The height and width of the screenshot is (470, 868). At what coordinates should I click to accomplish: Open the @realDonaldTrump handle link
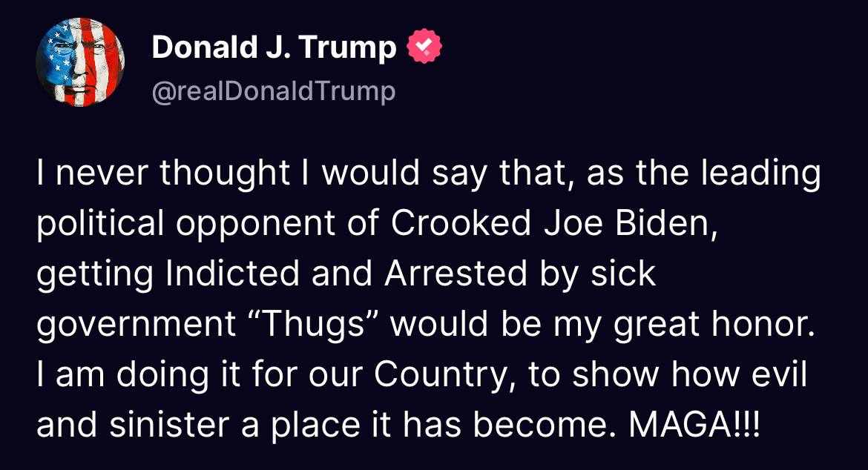(x=273, y=91)
